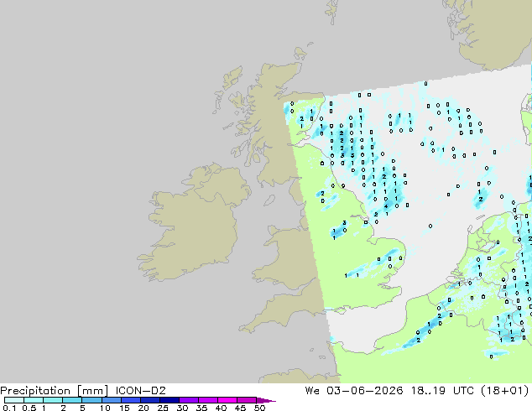Select the 30–35 mm purple legend swatch

[189, 400]
